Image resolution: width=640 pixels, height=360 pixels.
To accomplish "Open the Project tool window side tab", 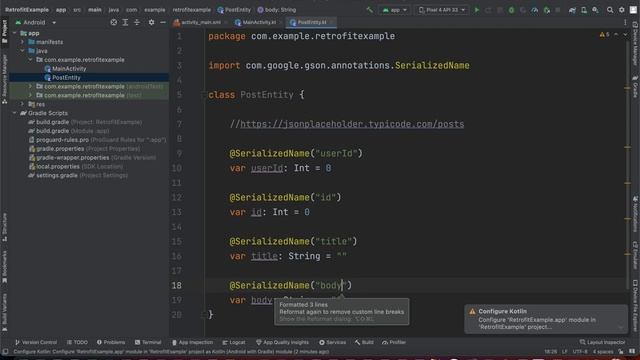I will pos(4,31).
